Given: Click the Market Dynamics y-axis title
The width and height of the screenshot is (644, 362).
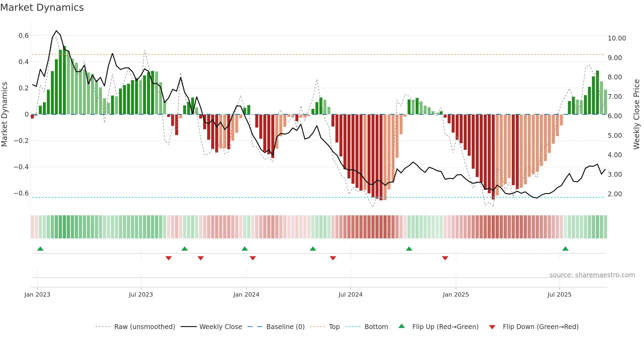Looking at the screenshot, I should click(4, 114).
